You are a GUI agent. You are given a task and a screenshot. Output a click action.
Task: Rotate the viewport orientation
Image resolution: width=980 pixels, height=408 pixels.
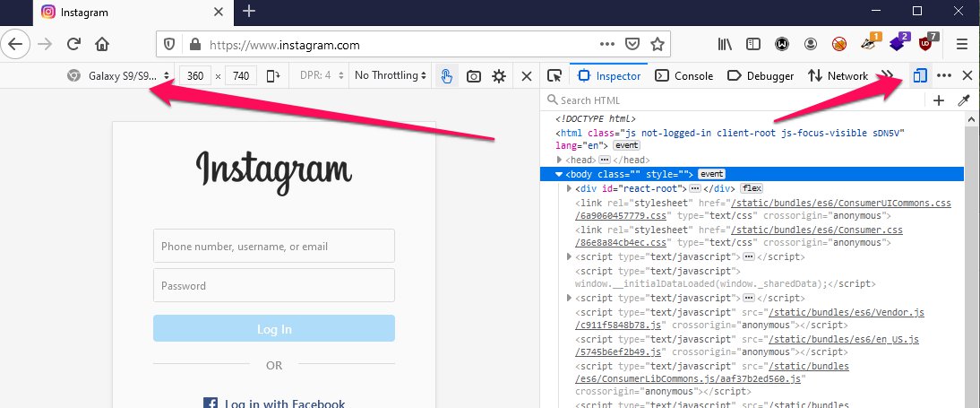pos(273,76)
